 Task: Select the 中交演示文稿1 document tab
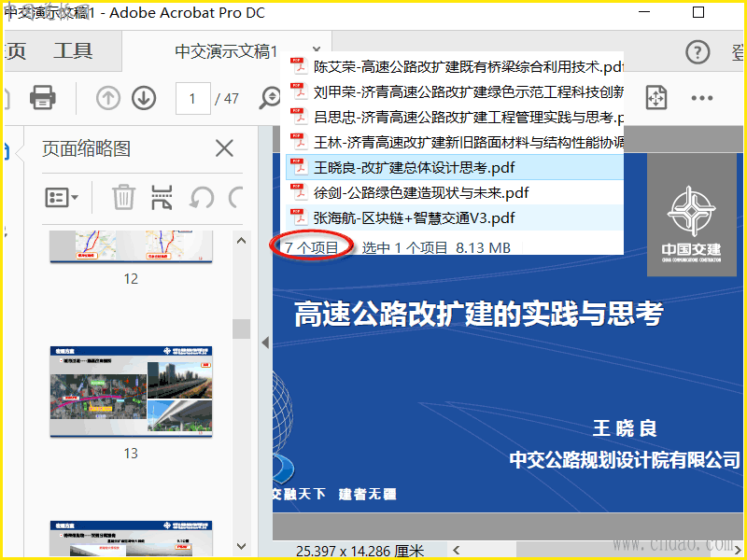[226, 51]
